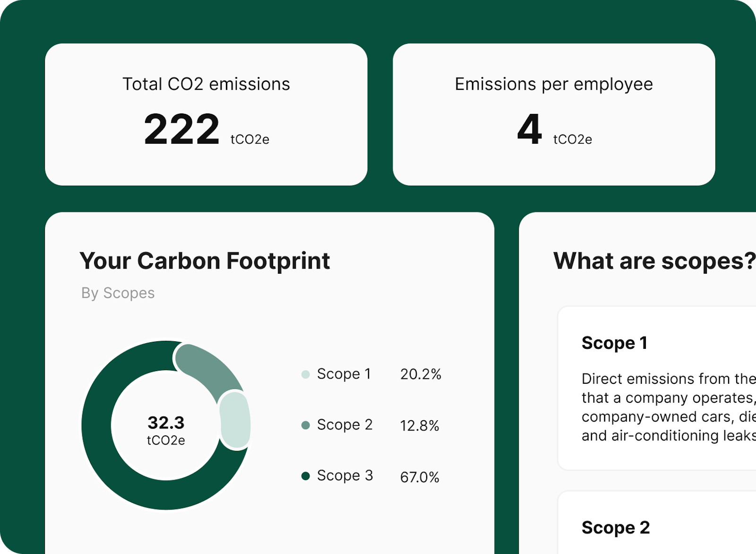Select the Your Carbon Footprint panel heading
Screen dimensions: 756x554
click(x=205, y=260)
